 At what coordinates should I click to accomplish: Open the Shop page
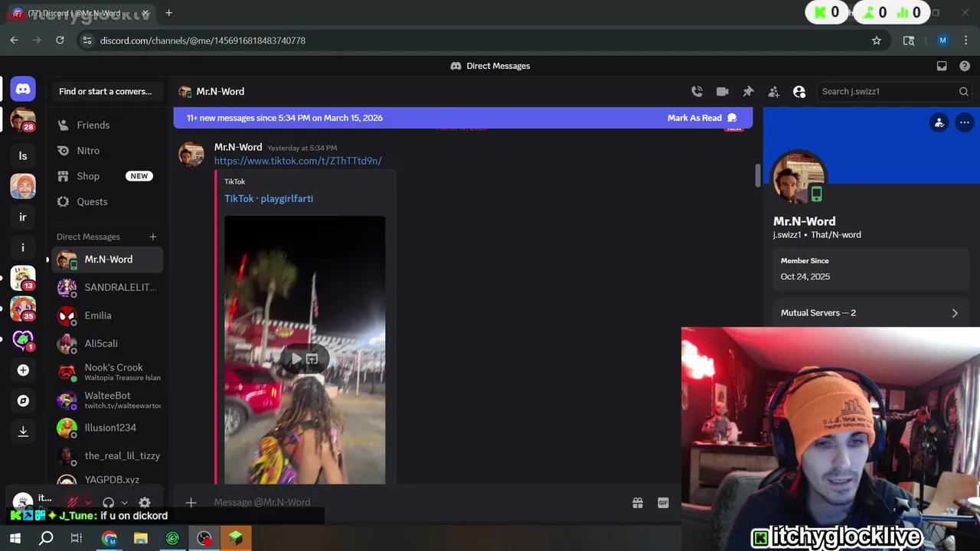coord(107,176)
